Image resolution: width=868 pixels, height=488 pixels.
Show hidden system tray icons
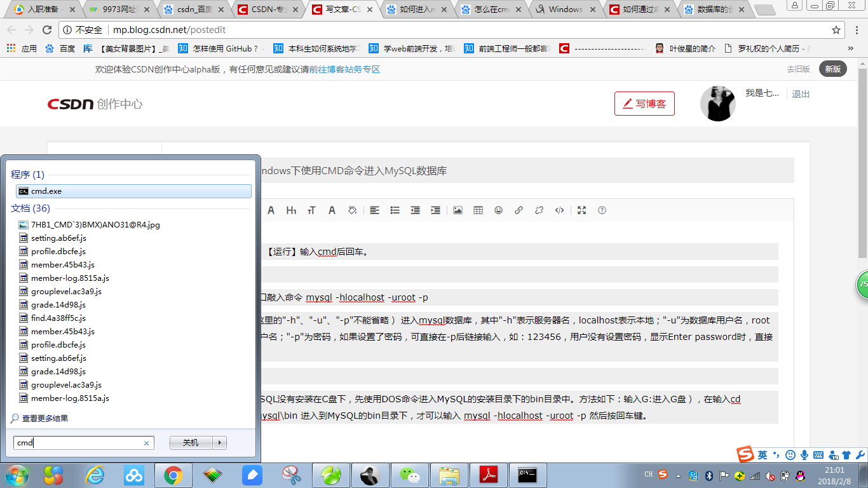(x=678, y=475)
